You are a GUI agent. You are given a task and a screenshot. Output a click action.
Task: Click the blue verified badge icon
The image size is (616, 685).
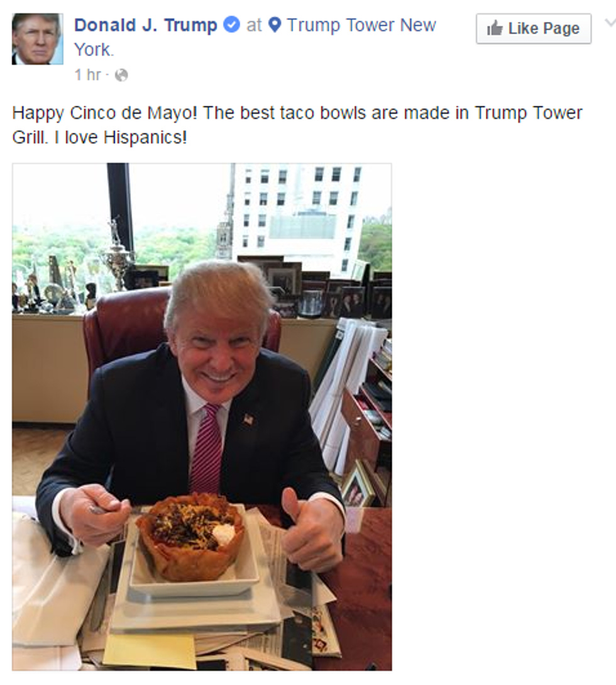coord(231,25)
